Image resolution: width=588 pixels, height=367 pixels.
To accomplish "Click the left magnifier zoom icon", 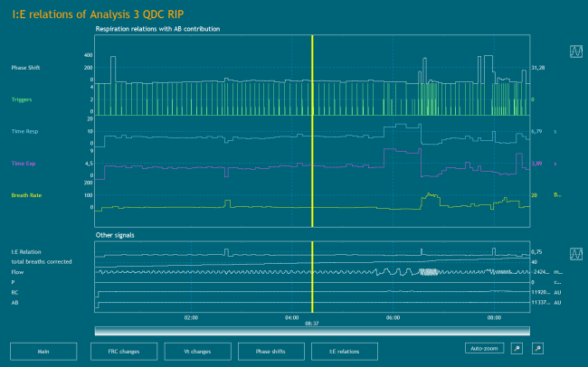I will (x=516, y=348).
